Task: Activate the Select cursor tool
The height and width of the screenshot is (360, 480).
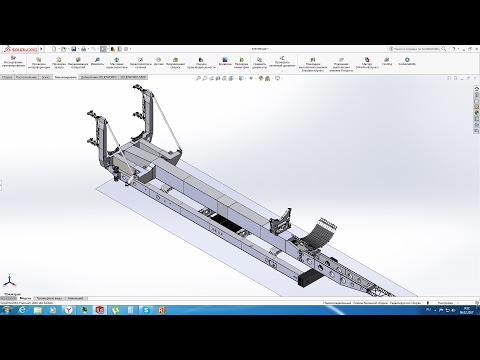Action: pos(104,49)
